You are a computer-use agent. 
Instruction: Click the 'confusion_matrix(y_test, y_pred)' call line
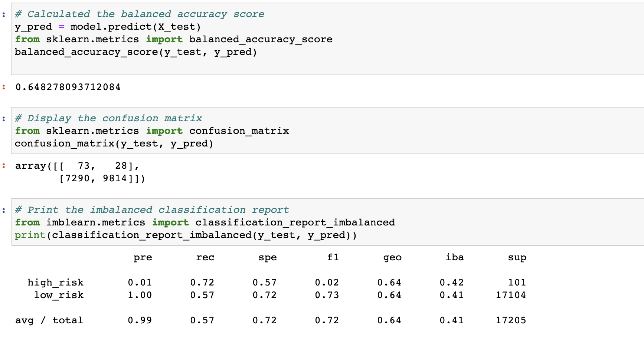(114, 143)
